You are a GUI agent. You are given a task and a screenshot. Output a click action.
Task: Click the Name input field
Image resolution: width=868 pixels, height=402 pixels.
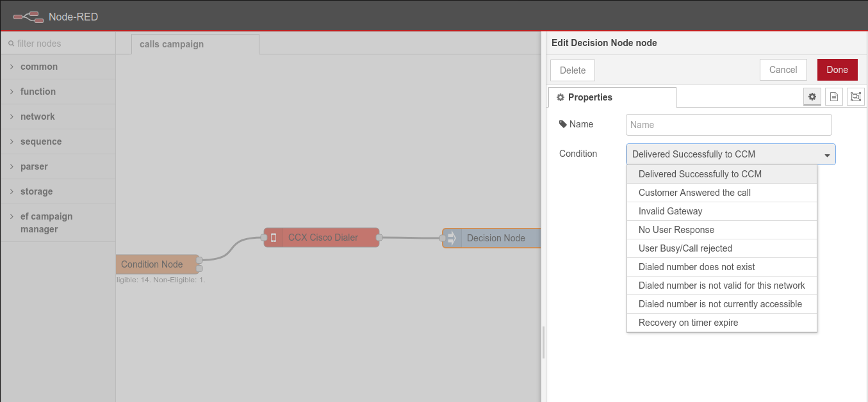point(728,125)
